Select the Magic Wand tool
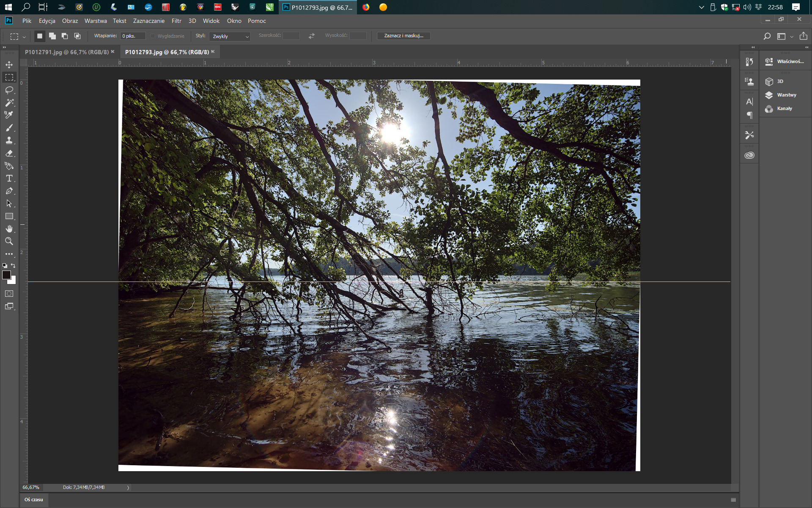 [9, 103]
